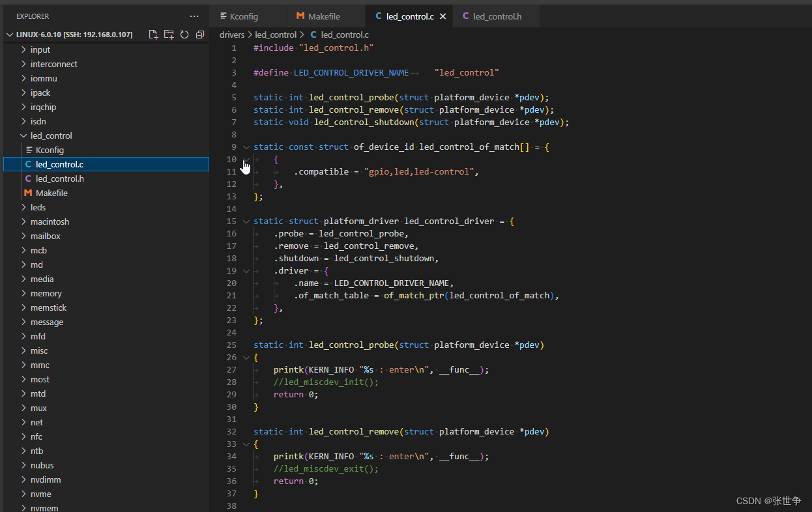Image resolution: width=812 pixels, height=512 pixels.
Task: Expand the leds folder
Action: click(24, 207)
